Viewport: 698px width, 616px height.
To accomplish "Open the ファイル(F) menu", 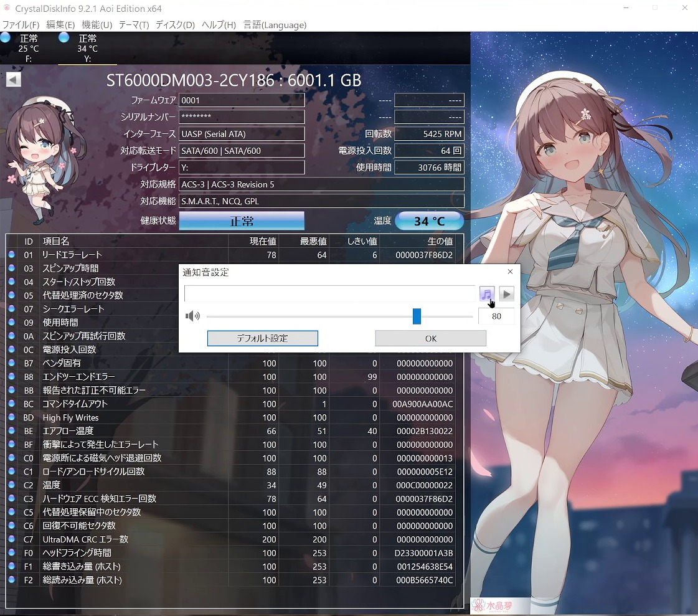I will pyautogui.click(x=21, y=25).
